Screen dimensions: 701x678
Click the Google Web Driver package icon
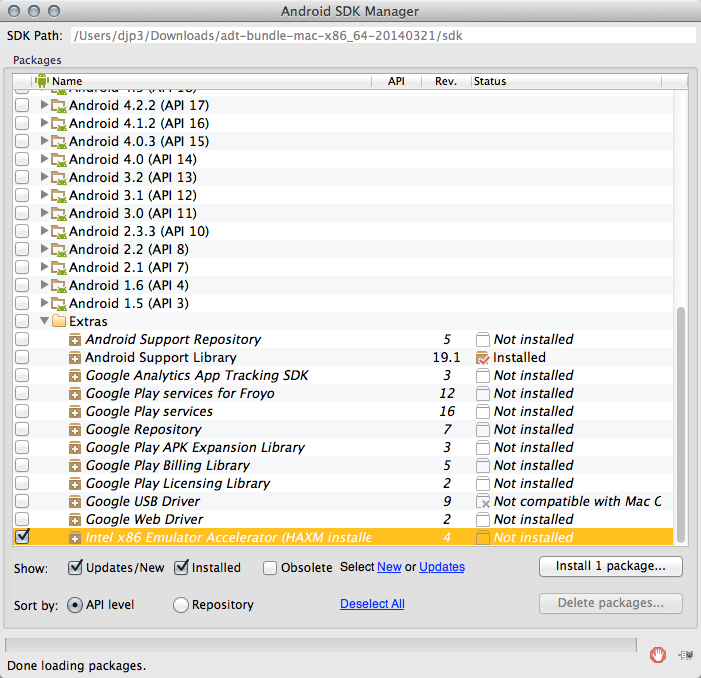click(75, 520)
